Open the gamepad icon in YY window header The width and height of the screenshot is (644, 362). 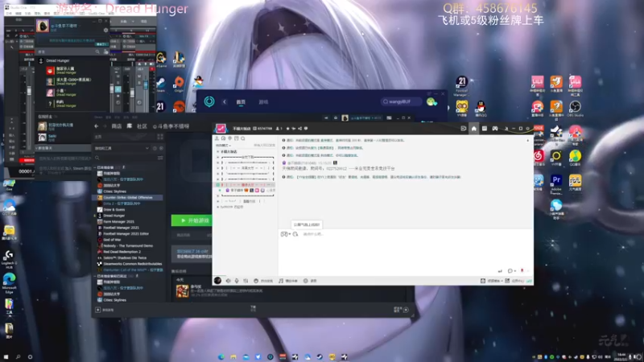pyautogui.click(x=495, y=129)
